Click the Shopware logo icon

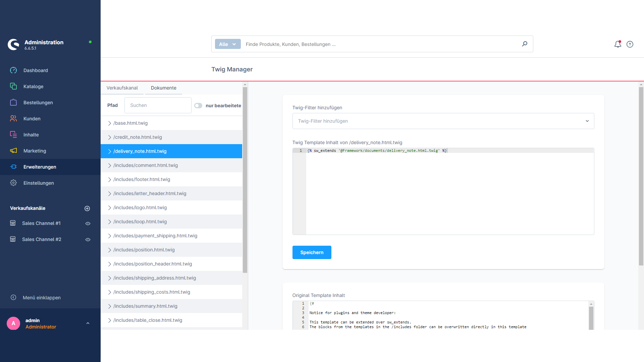(x=13, y=45)
